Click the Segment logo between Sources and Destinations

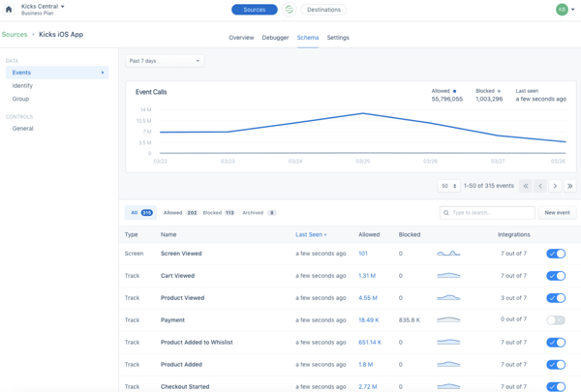289,10
